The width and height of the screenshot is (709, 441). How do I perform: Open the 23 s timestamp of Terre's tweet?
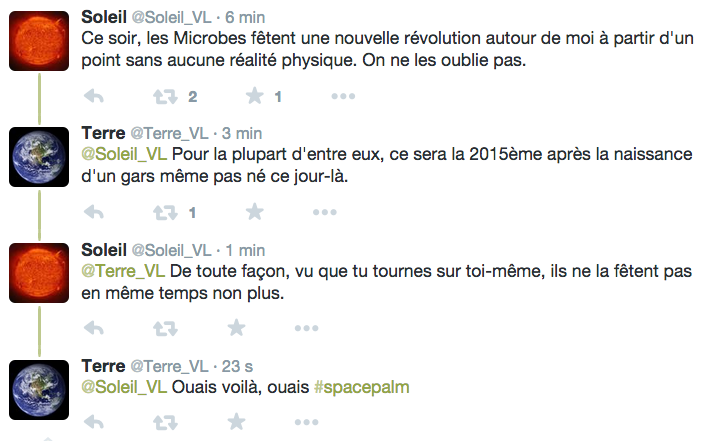pos(237,366)
